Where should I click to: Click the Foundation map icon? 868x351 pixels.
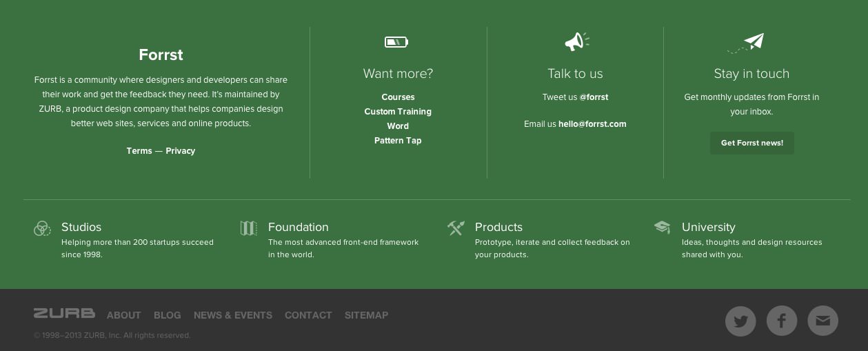tap(249, 228)
